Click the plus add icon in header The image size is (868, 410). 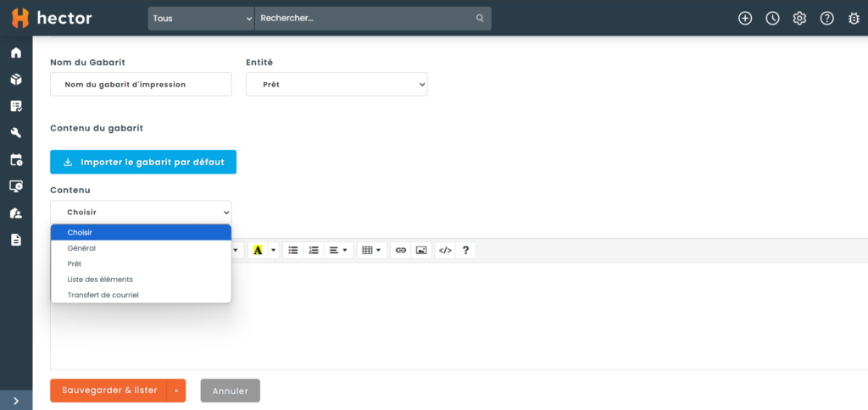pos(745,19)
